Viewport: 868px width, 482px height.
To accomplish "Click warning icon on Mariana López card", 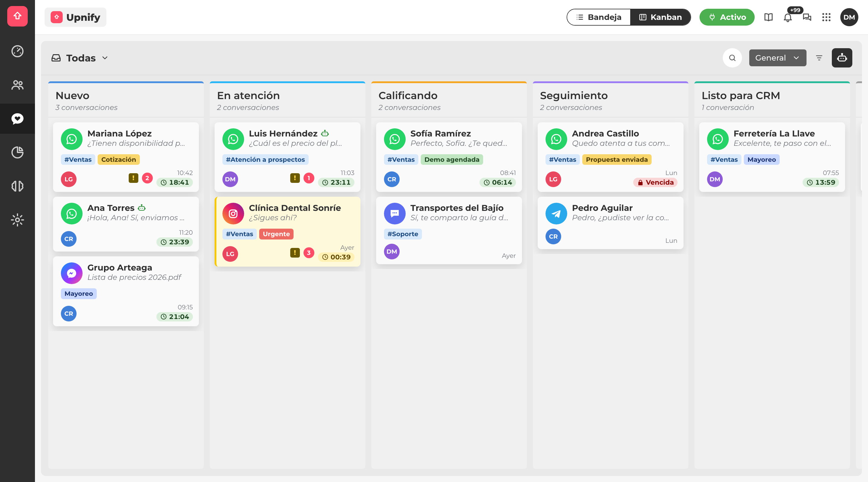I will pyautogui.click(x=134, y=177).
